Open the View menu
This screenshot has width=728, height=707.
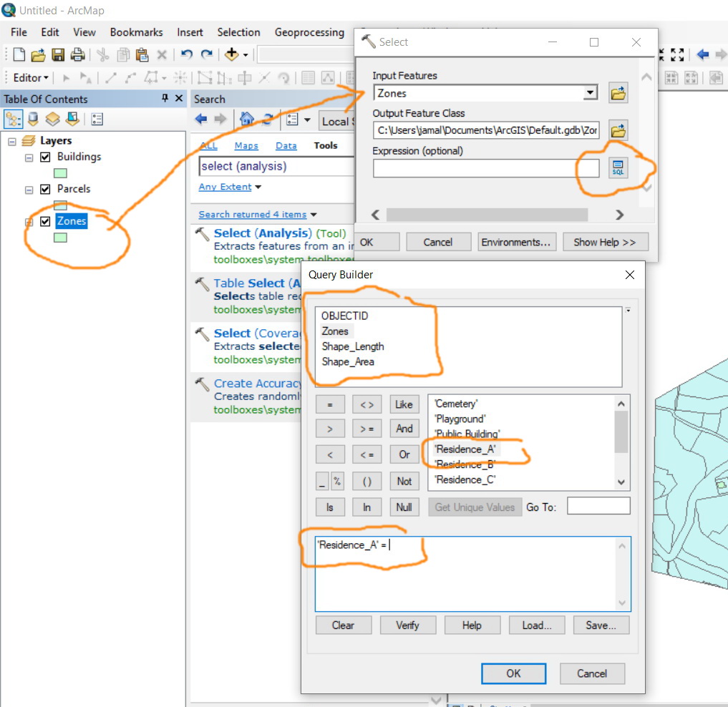(84, 32)
